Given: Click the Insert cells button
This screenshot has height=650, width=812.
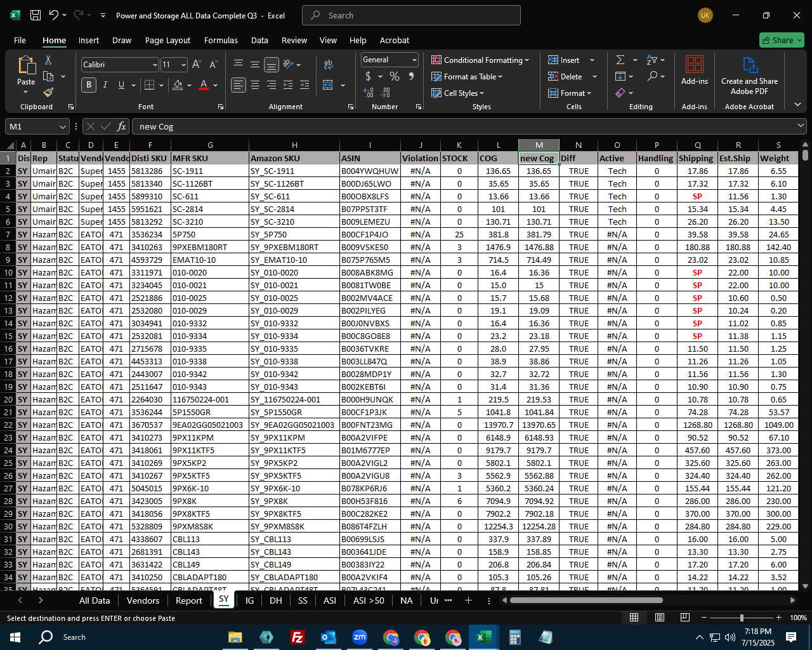Looking at the screenshot, I should point(564,60).
